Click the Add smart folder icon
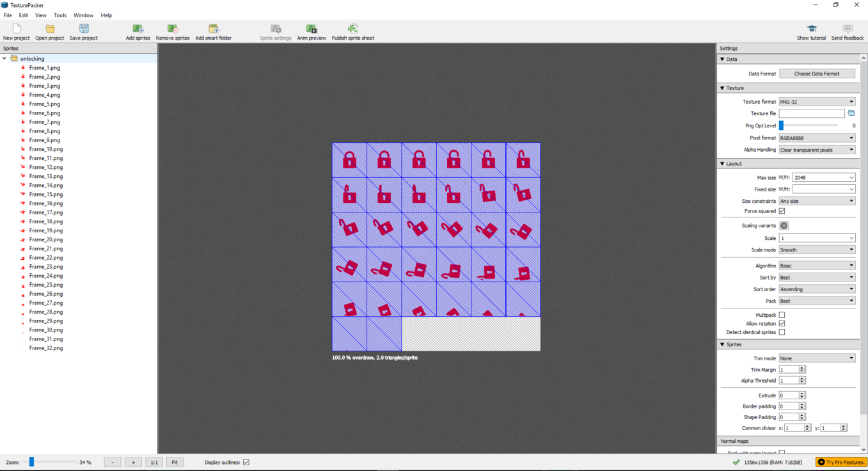Viewport: 868px width, 471px height. (x=214, y=29)
